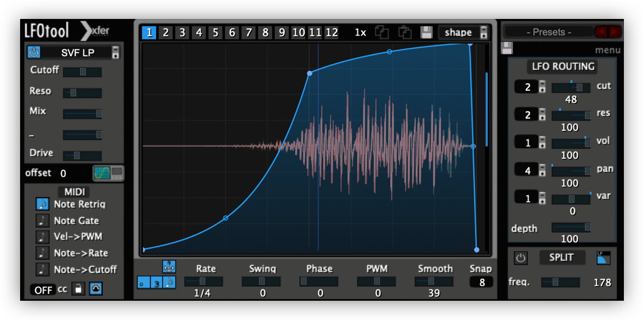Click the var amount slider

(x=571, y=199)
